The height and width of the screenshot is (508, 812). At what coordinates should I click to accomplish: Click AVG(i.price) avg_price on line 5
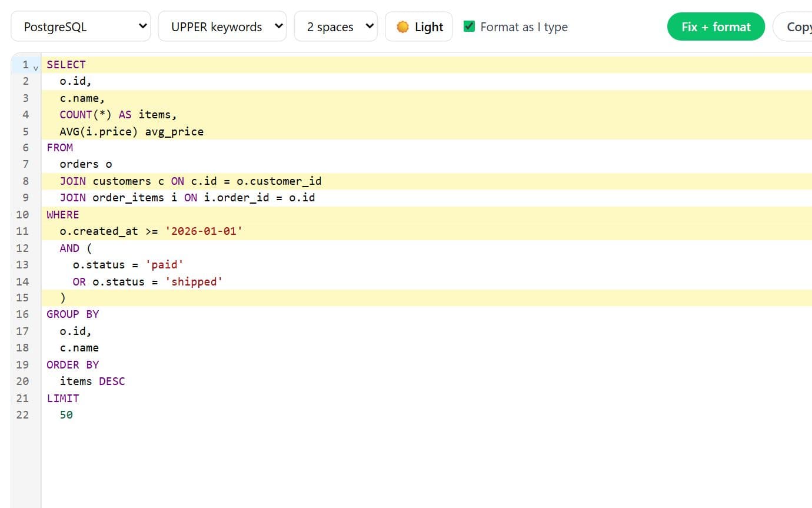pos(131,131)
